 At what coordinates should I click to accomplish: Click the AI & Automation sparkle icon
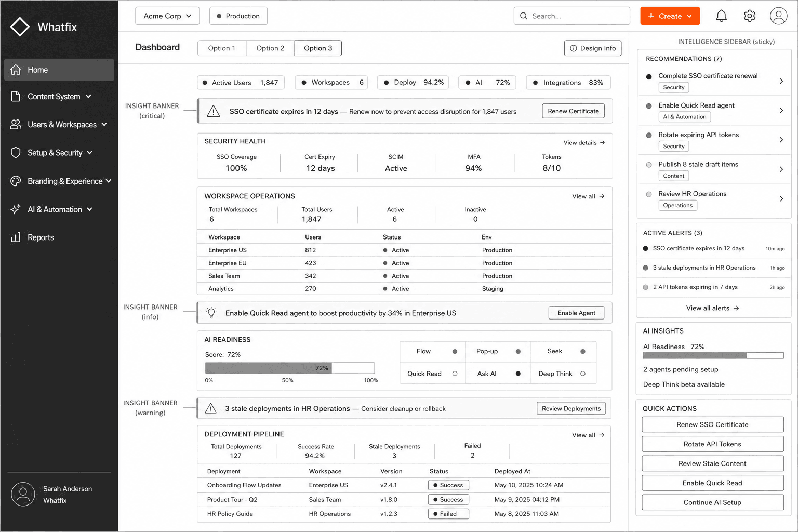click(16, 209)
